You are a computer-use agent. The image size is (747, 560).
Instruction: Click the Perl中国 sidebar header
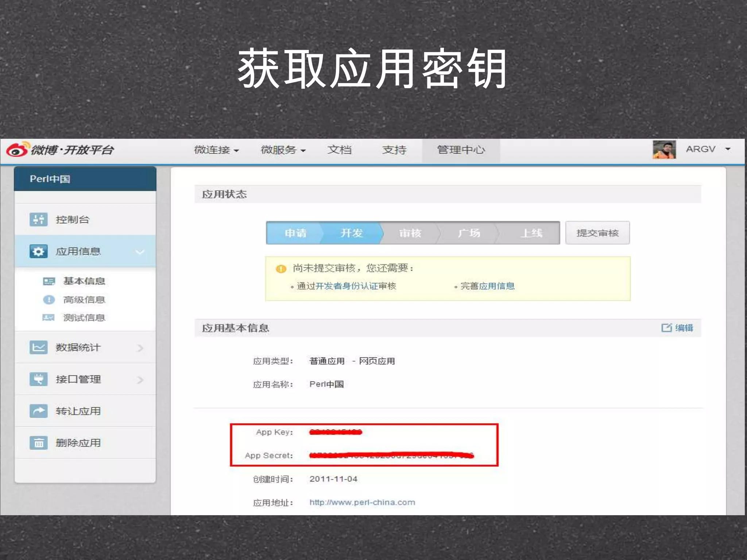coord(85,179)
